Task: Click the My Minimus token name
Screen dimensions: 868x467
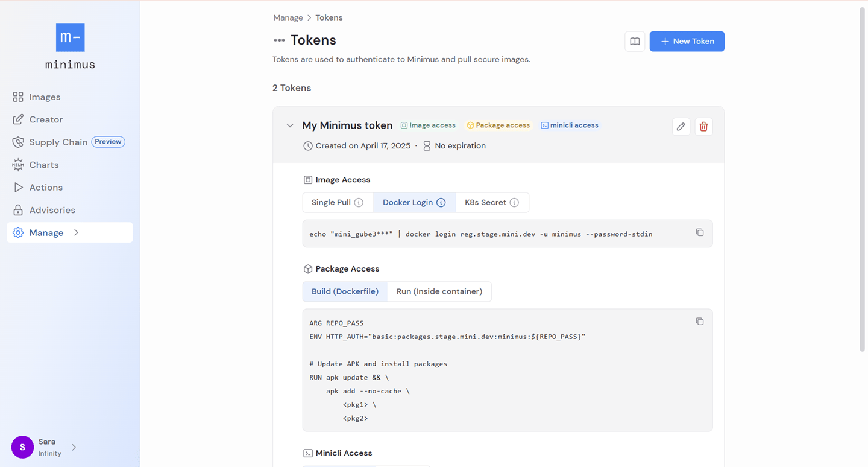Action: coord(347,125)
